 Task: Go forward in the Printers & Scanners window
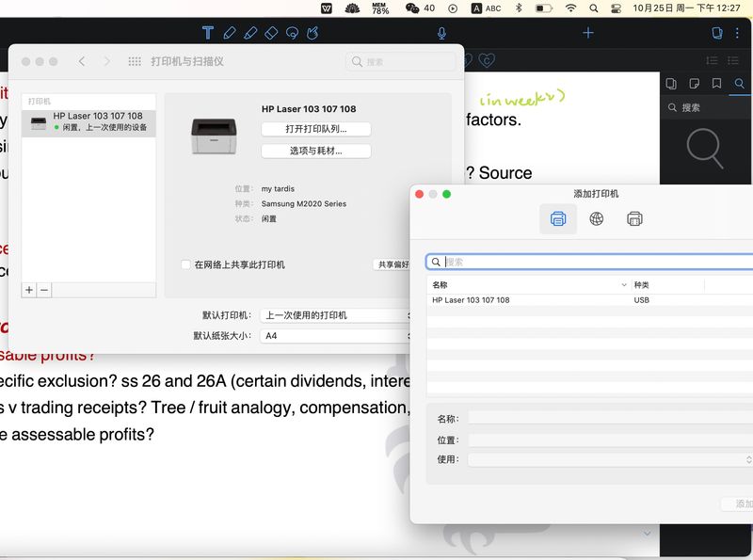tap(107, 61)
